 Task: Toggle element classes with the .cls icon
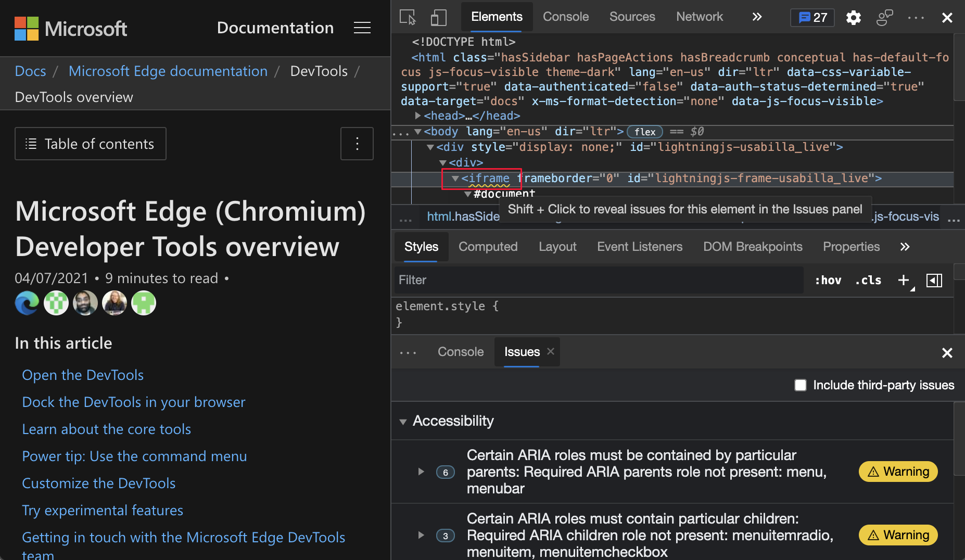click(x=868, y=280)
